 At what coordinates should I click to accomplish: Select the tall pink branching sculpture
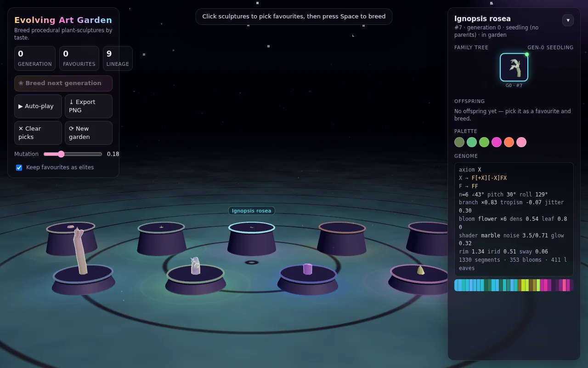(80, 251)
